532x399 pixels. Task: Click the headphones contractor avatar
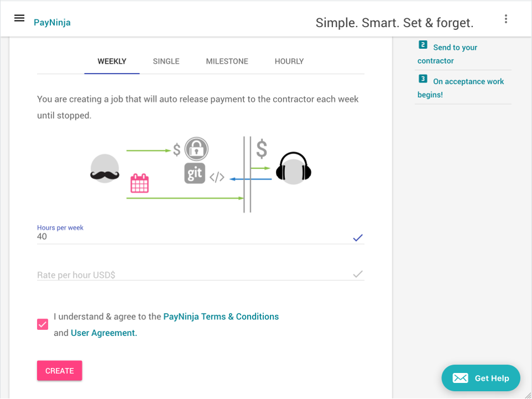pos(294,167)
